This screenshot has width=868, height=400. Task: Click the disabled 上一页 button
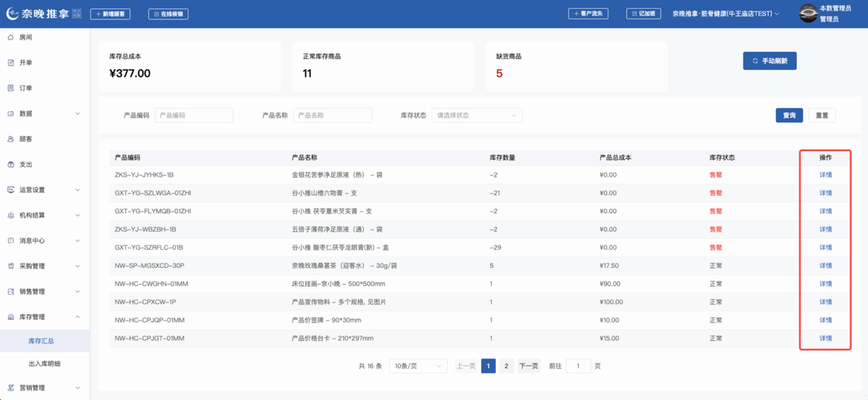click(466, 366)
